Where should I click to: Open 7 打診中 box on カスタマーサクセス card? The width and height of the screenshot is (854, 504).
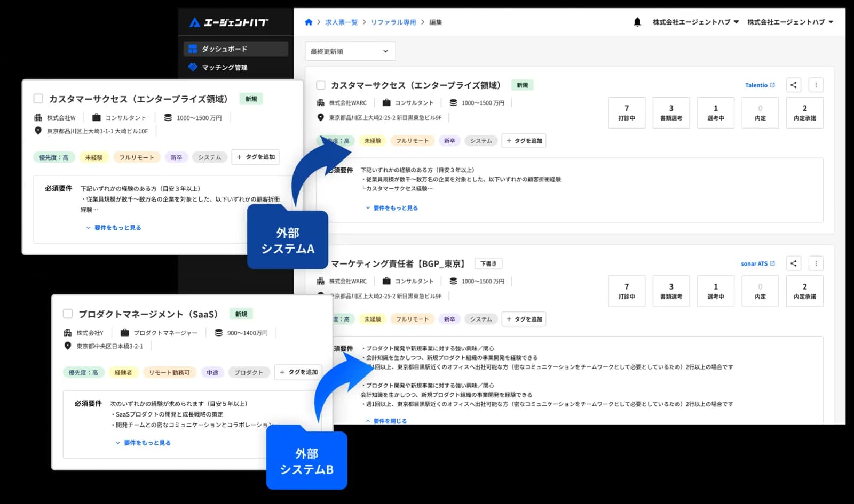coord(627,113)
